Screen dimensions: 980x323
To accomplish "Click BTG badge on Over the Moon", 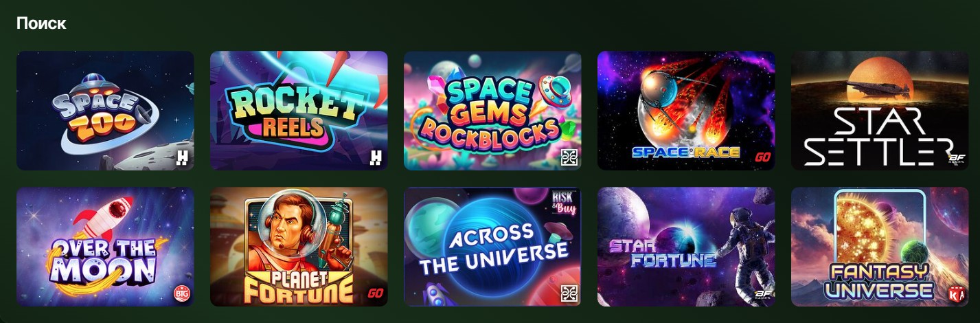I will point(181,293).
